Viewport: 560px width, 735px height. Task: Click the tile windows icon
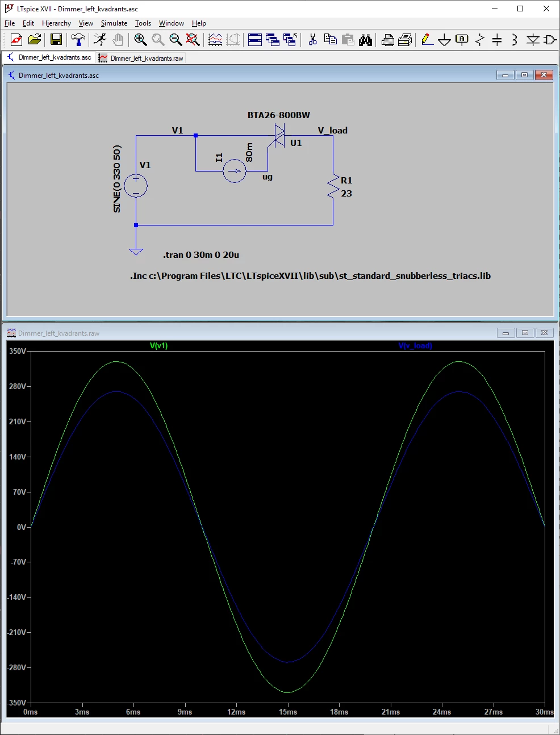255,39
